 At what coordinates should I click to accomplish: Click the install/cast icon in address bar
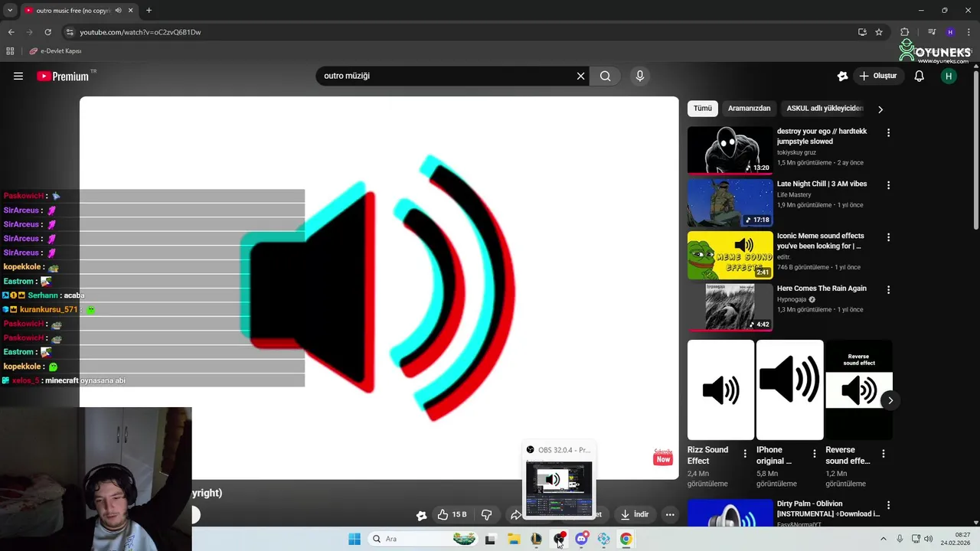pos(862,32)
